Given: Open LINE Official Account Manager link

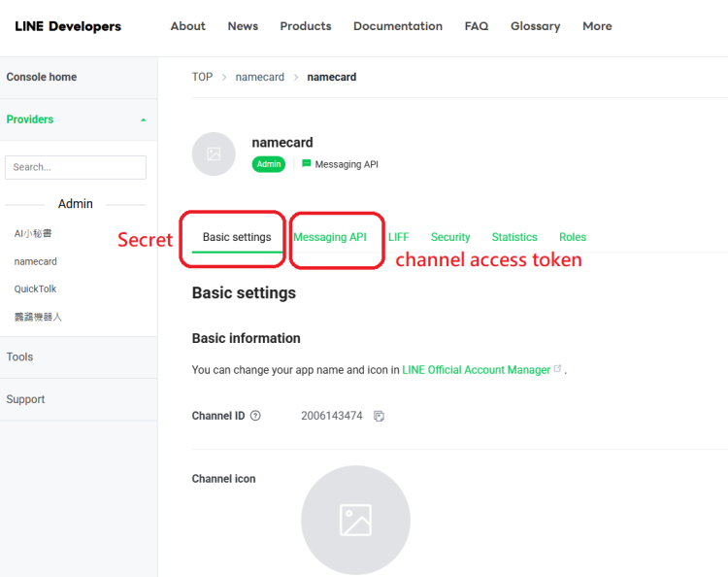Looking at the screenshot, I should click(477, 370).
